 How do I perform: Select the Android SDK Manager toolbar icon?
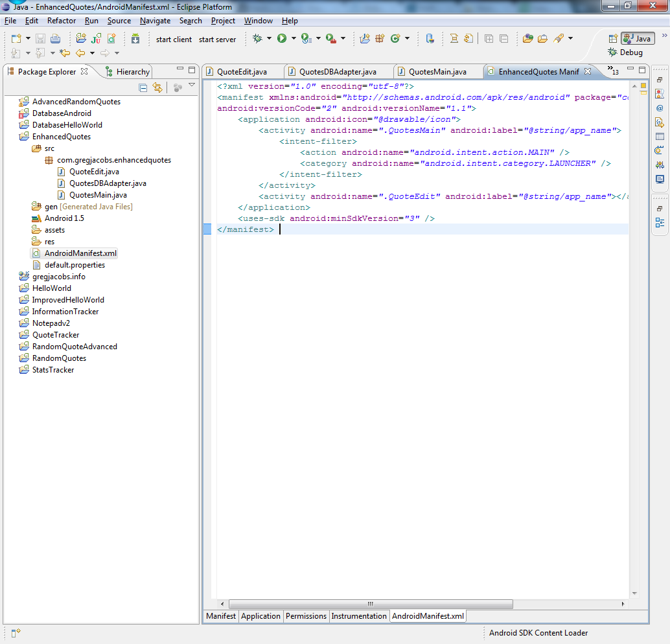point(134,38)
